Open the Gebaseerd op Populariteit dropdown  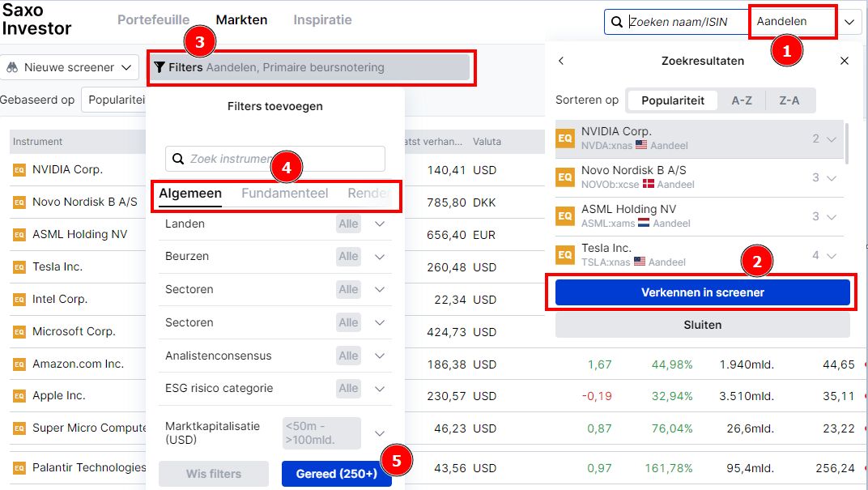114,100
